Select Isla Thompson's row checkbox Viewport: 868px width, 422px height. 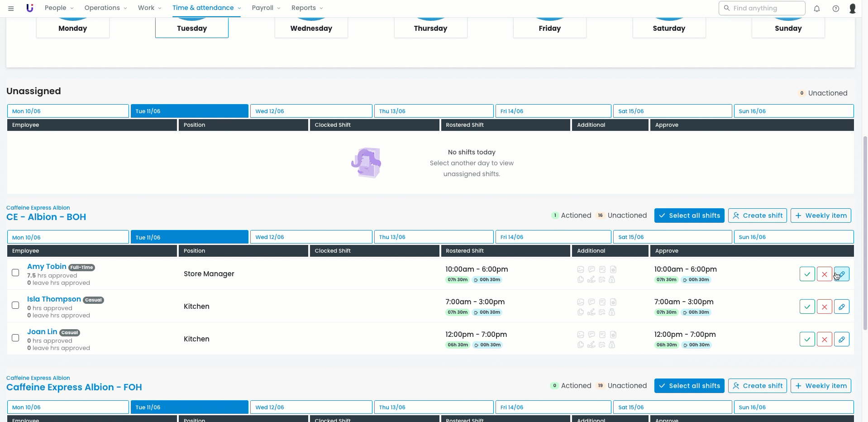coord(15,305)
